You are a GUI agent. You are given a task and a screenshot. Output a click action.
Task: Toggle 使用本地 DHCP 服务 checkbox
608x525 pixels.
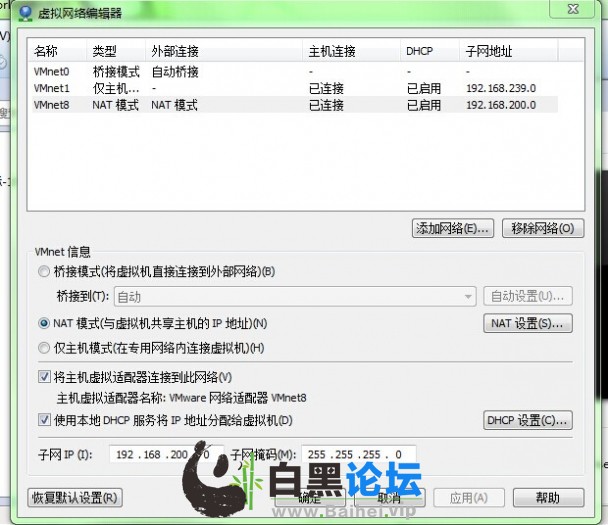44,420
